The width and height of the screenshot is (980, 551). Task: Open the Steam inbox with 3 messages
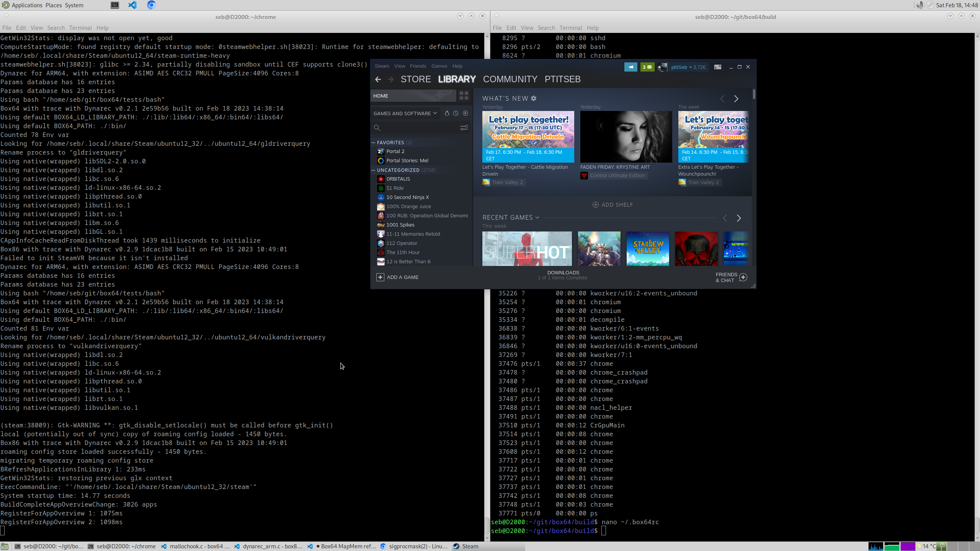[647, 67]
